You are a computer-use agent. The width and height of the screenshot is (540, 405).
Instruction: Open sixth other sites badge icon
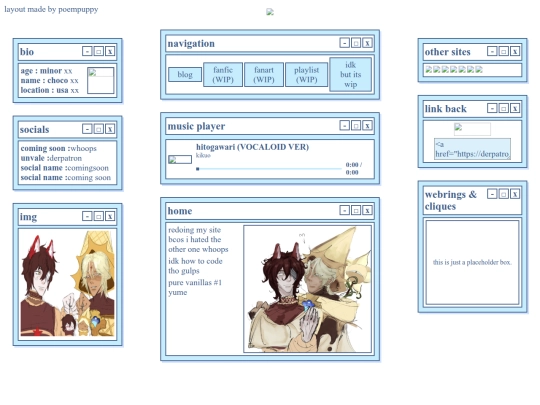coord(470,70)
